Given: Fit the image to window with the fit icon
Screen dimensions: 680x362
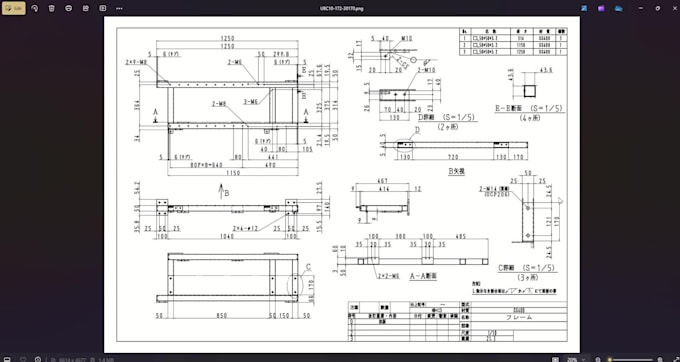Looking at the screenshot, I should pyautogui.click(x=555, y=359).
